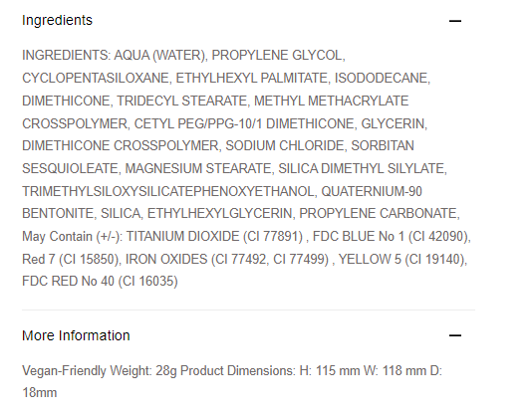Click CETYL PEG/PPG-10/1 DIMETHICONE text
Screen dimensions: 532x414
click(244, 123)
